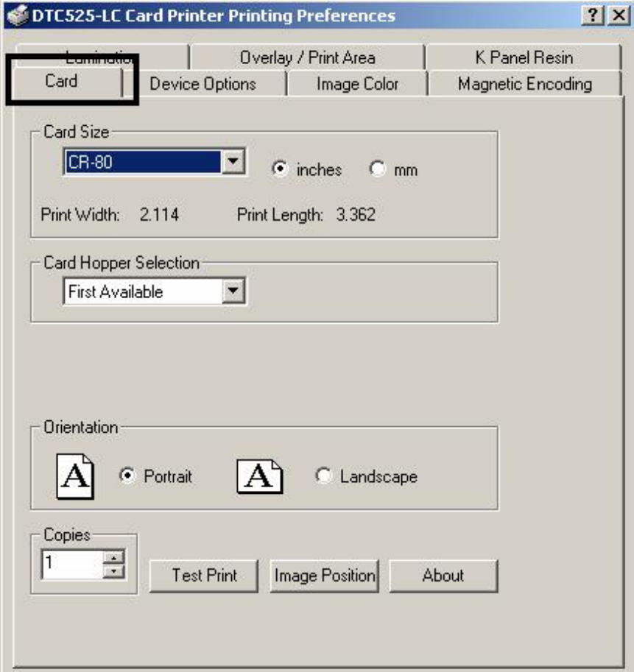Click the Print Width value 2.114

click(x=159, y=214)
